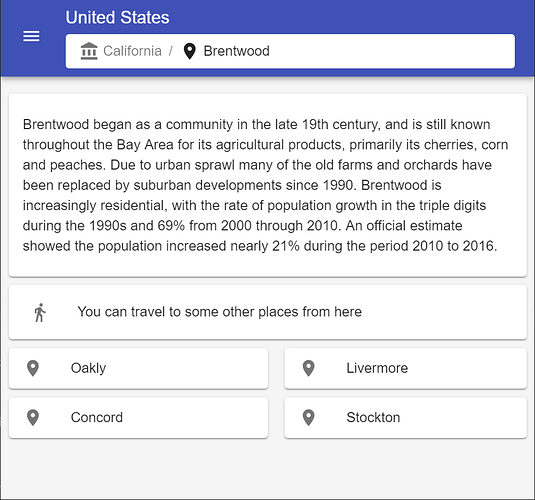The image size is (535, 500).
Task: Click the black Brentwood location pin
Action: [189, 52]
